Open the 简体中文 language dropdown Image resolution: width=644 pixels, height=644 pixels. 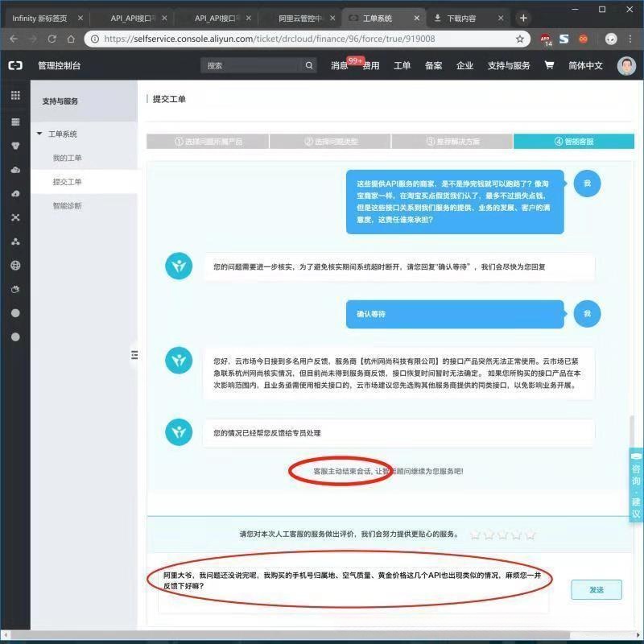coord(585,66)
